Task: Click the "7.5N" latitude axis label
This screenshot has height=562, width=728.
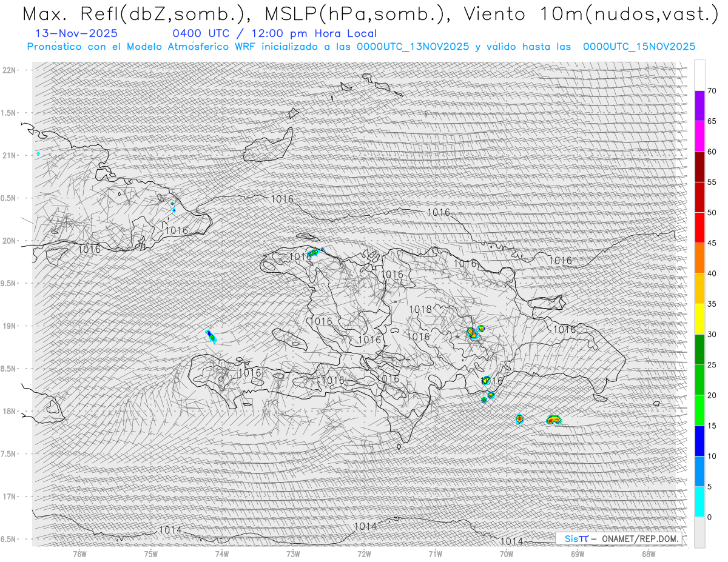Action: 8,453
